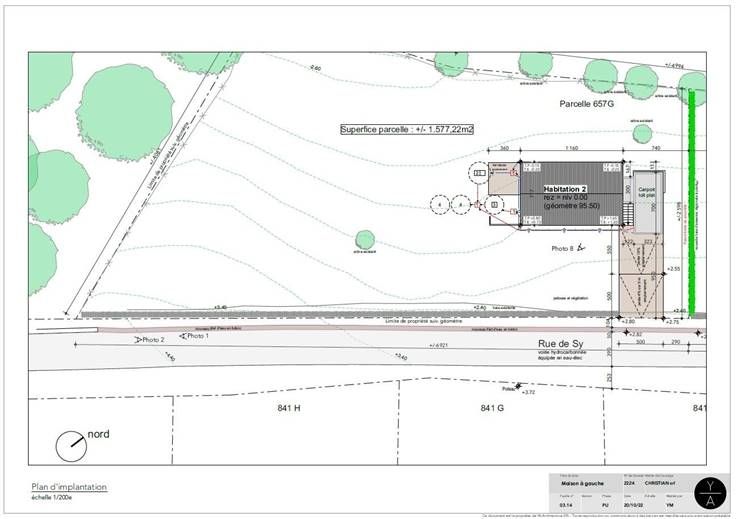Image resolution: width=736 pixels, height=519 pixels.
Task: Select the 841 H parcel
Action: point(290,408)
